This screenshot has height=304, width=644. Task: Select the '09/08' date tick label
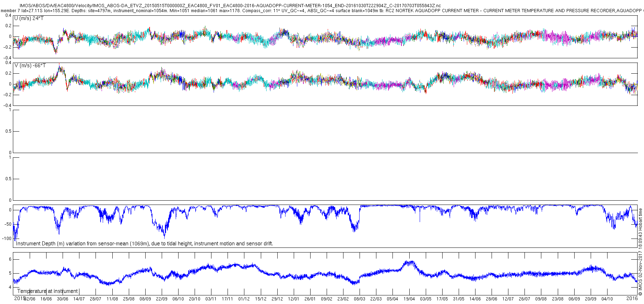[x=541, y=299]
